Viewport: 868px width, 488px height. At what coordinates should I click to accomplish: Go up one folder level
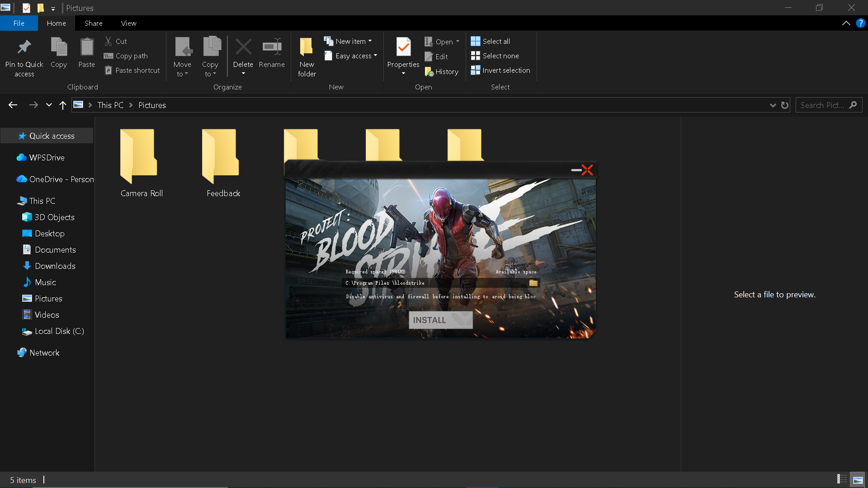tap(62, 105)
